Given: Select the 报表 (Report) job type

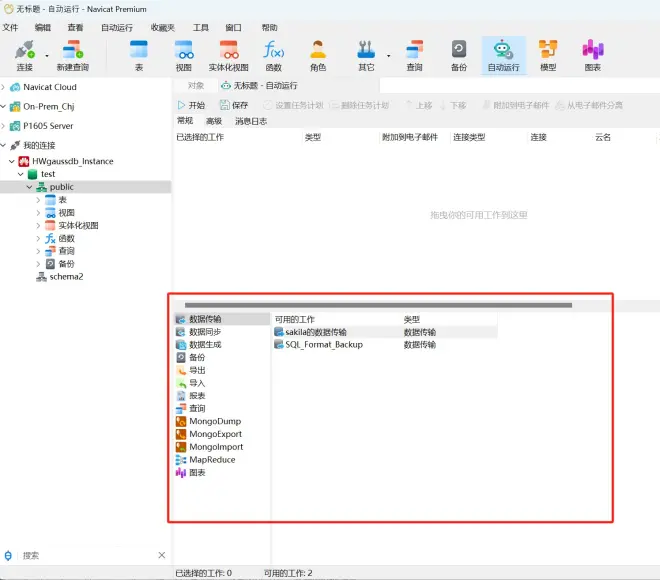Looking at the screenshot, I should click(x=191, y=396).
